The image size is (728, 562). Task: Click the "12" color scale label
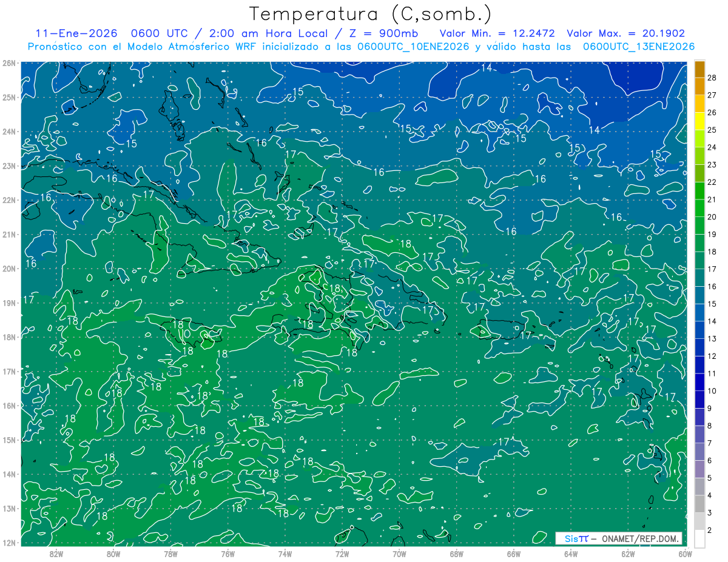pos(712,355)
